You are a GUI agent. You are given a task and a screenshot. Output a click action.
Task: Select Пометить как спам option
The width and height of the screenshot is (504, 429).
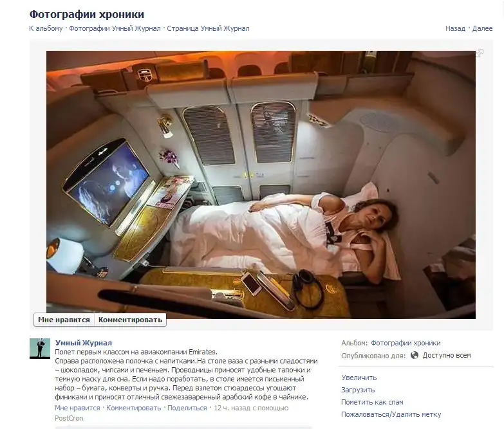click(x=372, y=402)
